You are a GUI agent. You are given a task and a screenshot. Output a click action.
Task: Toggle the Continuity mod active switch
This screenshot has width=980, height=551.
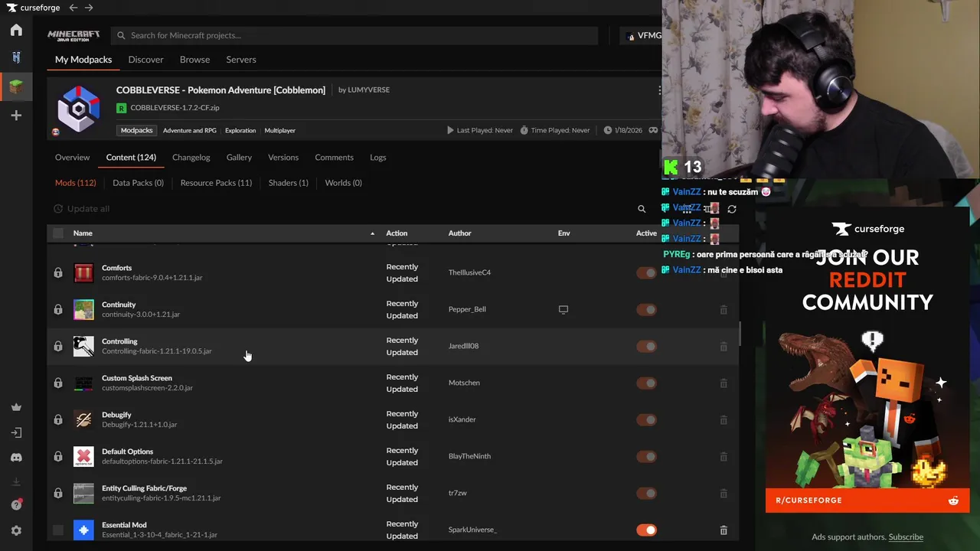(x=646, y=309)
